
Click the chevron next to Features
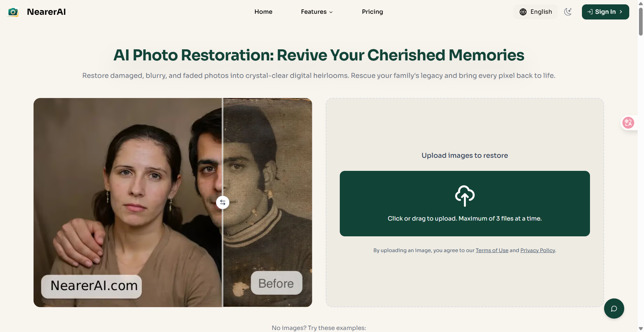pyautogui.click(x=331, y=12)
